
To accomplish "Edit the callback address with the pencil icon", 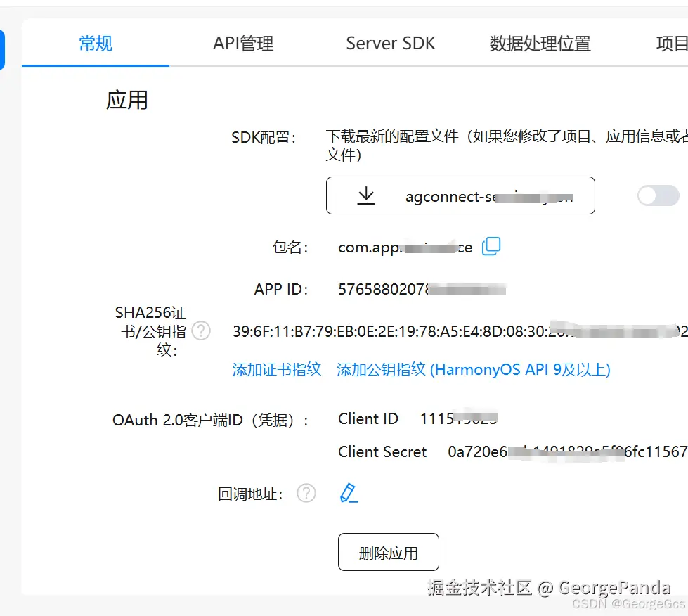I will (349, 493).
